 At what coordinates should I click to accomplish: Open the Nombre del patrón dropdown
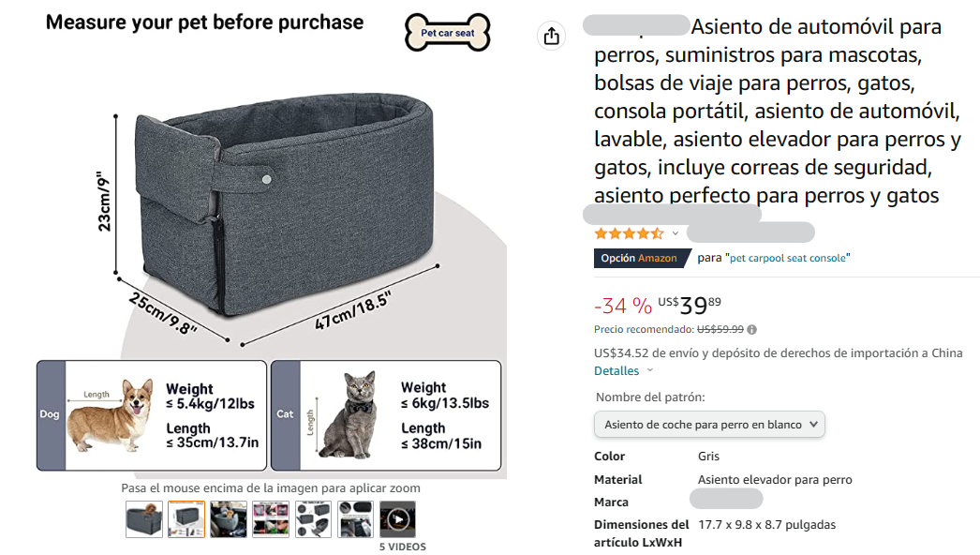(709, 425)
